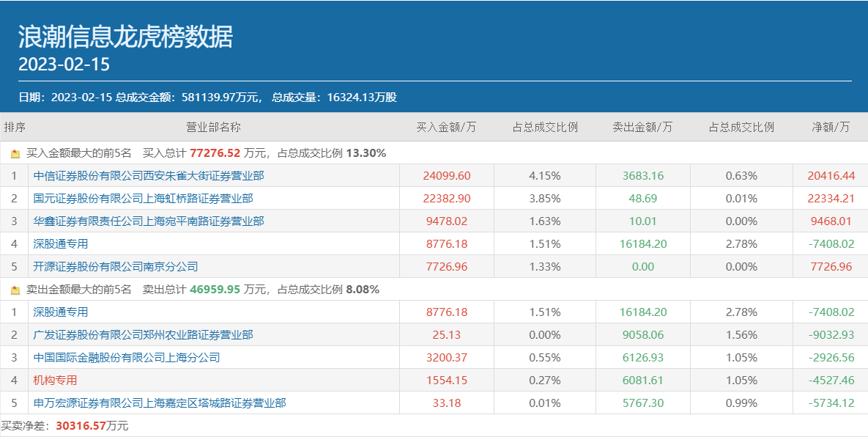
Task: Click the icon beside 卖出金额最大的前5名
Action: point(15,290)
